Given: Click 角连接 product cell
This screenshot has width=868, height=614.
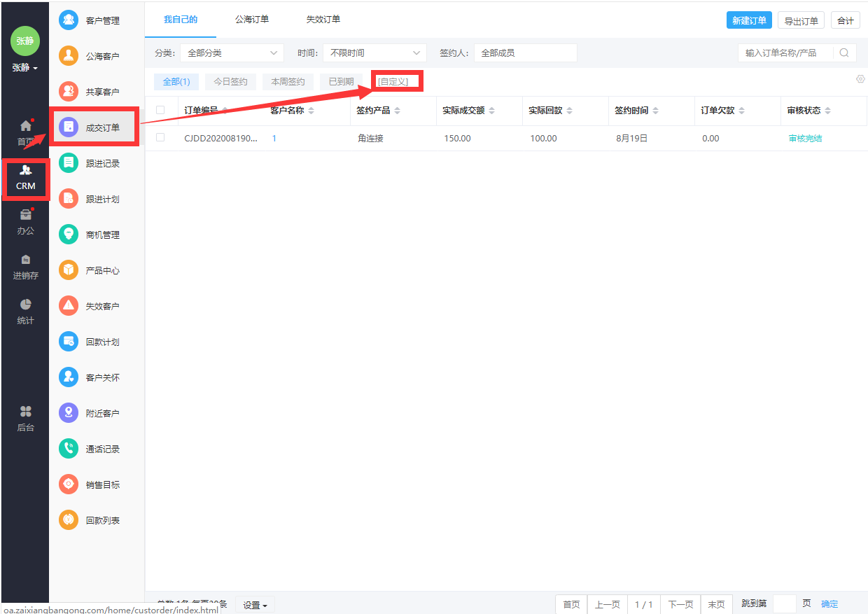Looking at the screenshot, I should click(370, 139).
